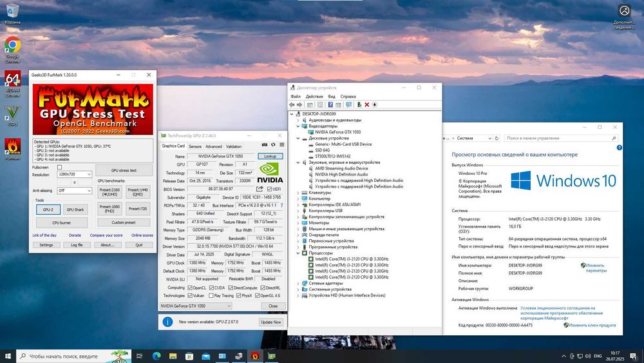Open the Вид menu in Device Manager
This screenshot has width=644, height=363.
pyautogui.click(x=332, y=97)
